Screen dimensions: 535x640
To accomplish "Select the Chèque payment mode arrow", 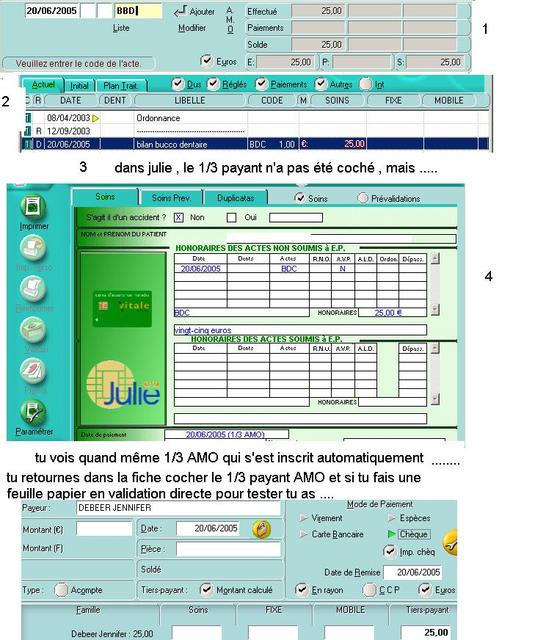I will point(391,534).
